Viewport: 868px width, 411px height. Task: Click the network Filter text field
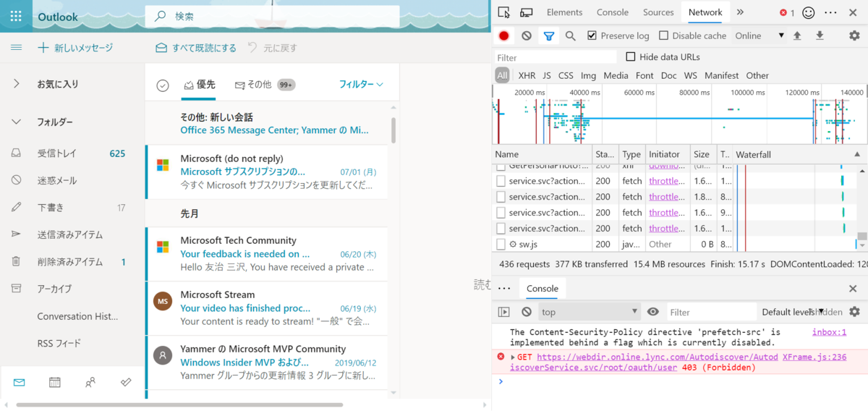pos(556,57)
